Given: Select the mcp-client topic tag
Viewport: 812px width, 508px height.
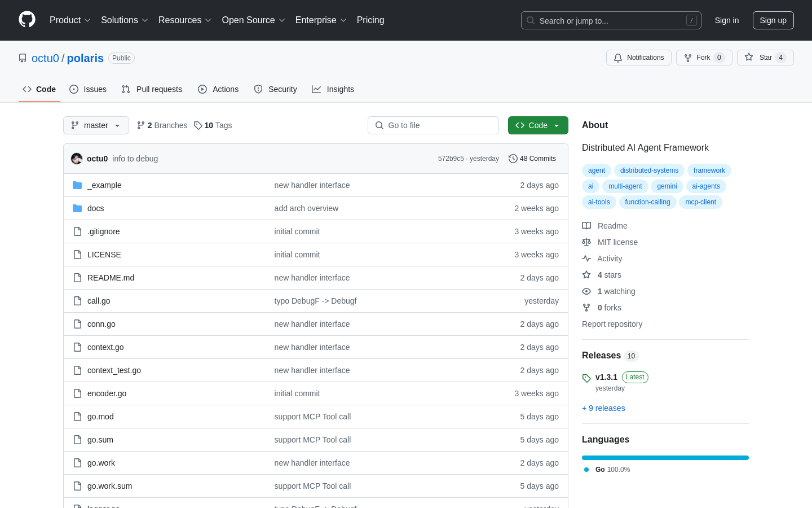Looking at the screenshot, I should pos(700,202).
